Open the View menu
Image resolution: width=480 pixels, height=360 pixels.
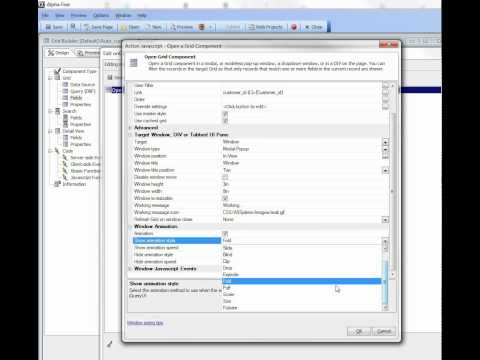point(60,15)
